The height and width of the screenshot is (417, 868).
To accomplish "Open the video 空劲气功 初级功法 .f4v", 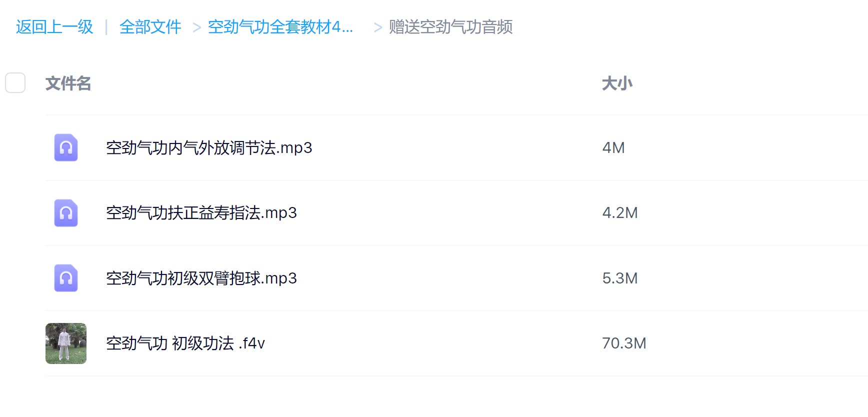I will click(x=185, y=343).
